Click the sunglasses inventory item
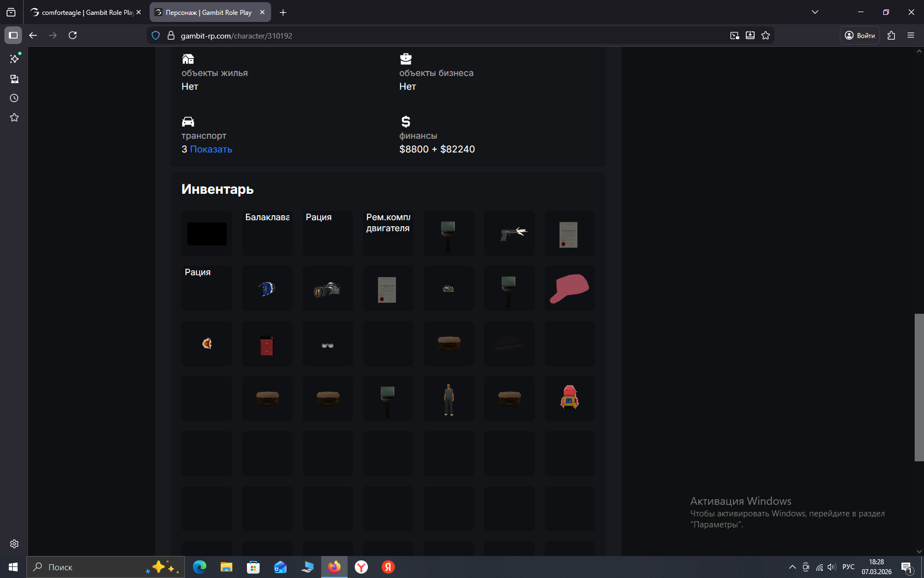The width and height of the screenshot is (924, 578). (x=327, y=345)
